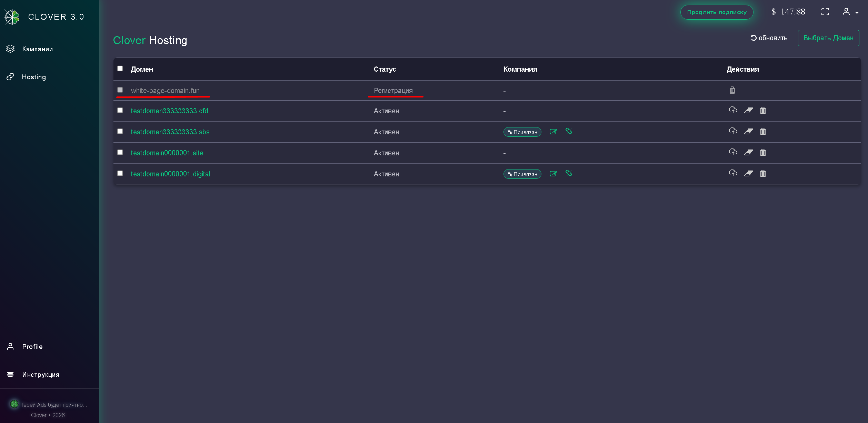This screenshot has height=423, width=868.
Task: Click the Выбрать Домен button
Action: point(828,38)
